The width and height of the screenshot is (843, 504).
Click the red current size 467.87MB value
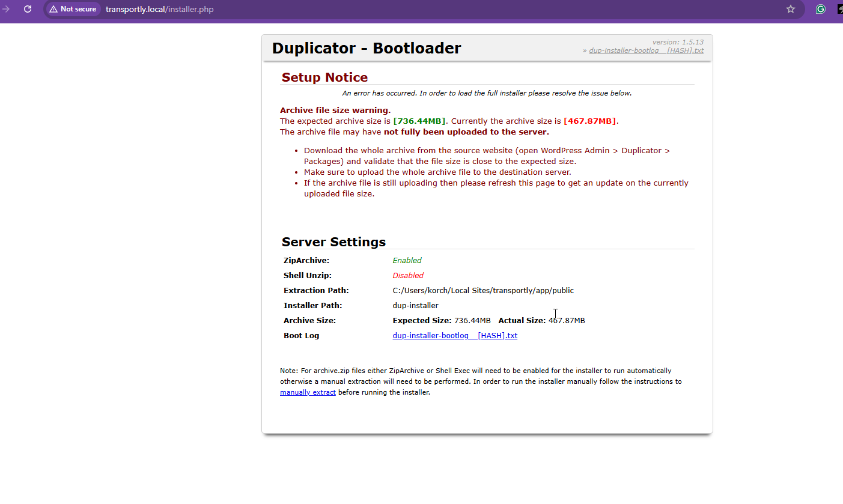pos(589,121)
